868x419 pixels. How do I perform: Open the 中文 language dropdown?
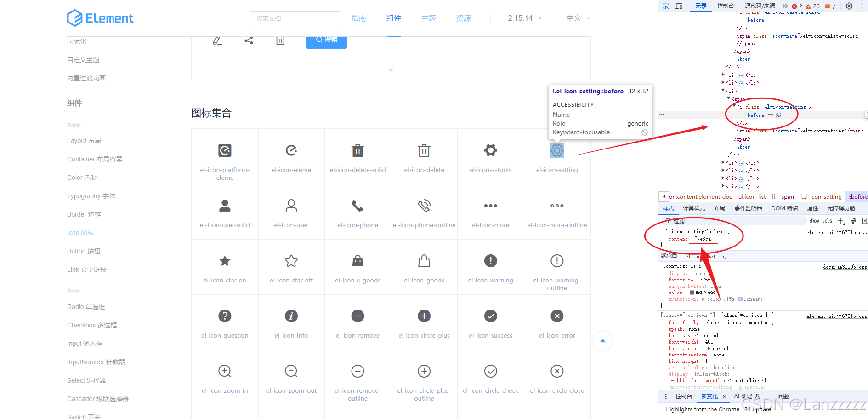[x=577, y=18]
